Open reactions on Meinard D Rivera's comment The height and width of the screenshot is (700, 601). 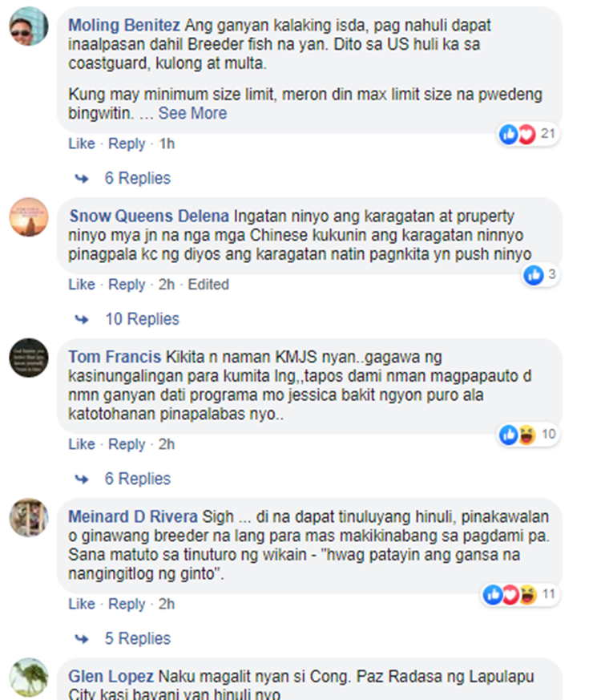click(x=520, y=594)
